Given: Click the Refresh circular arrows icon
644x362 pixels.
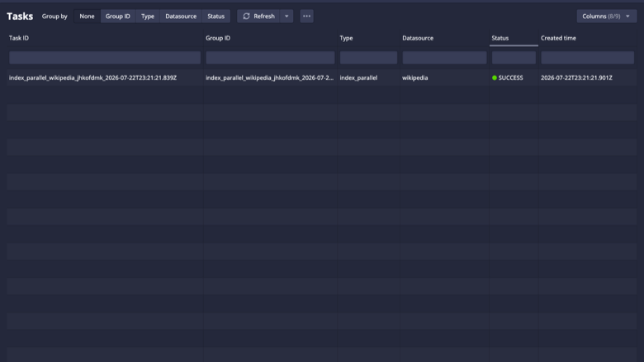Looking at the screenshot, I should (x=246, y=16).
